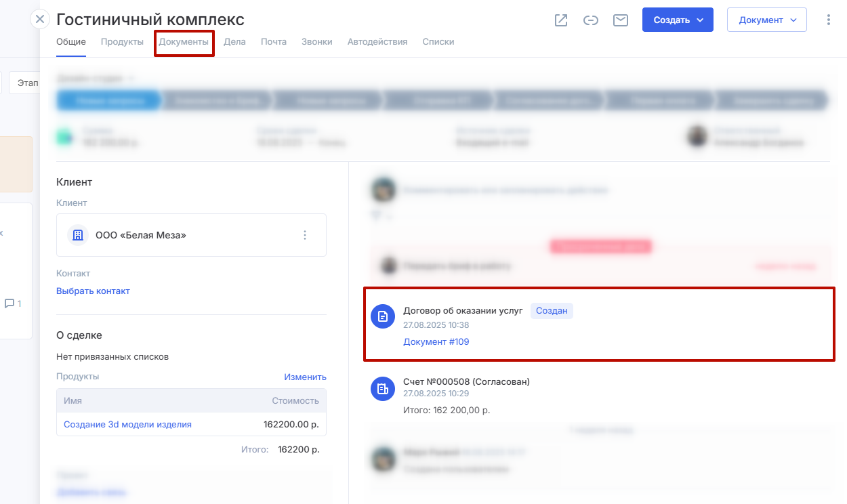Viewport: 847px width, 504px height.
Task: Open deal in new window icon
Action: tap(561, 20)
